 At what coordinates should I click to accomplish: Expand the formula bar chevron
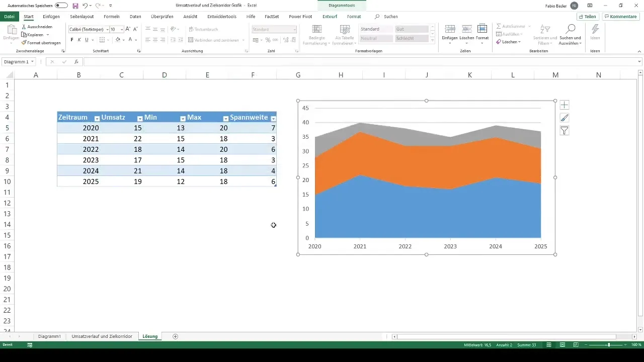coord(639,62)
